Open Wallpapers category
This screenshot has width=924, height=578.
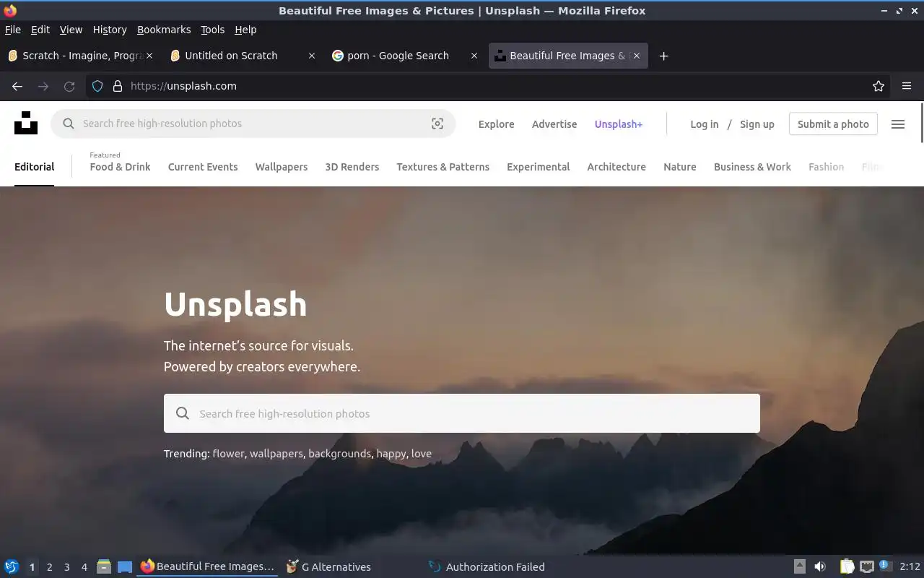pyautogui.click(x=282, y=167)
